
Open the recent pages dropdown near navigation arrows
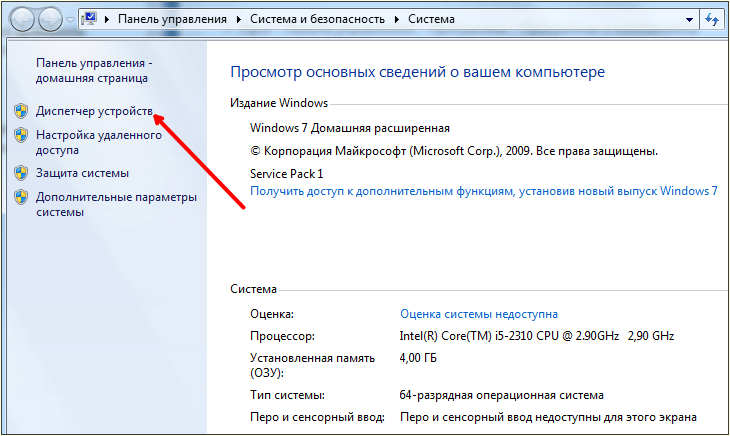click(x=70, y=20)
